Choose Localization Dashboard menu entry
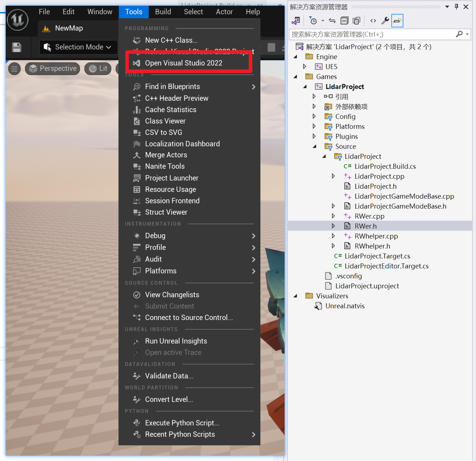This screenshot has height=461, width=476. pyautogui.click(x=189, y=144)
